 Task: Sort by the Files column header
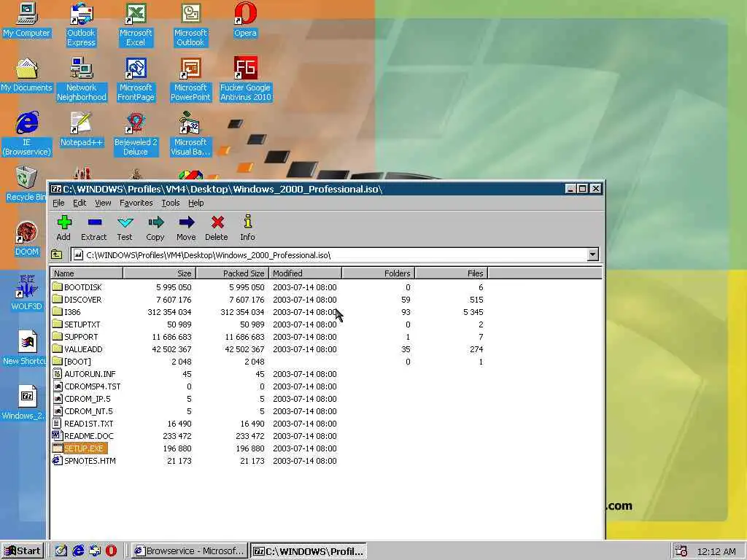pos(451,273)
